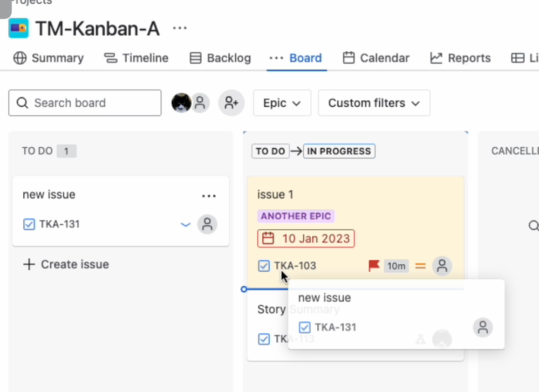Image resolution: width=539 pixels, height=392 pixels.
Task: Click the TKA-131 key on the To Do card
Action: [59, 224]
